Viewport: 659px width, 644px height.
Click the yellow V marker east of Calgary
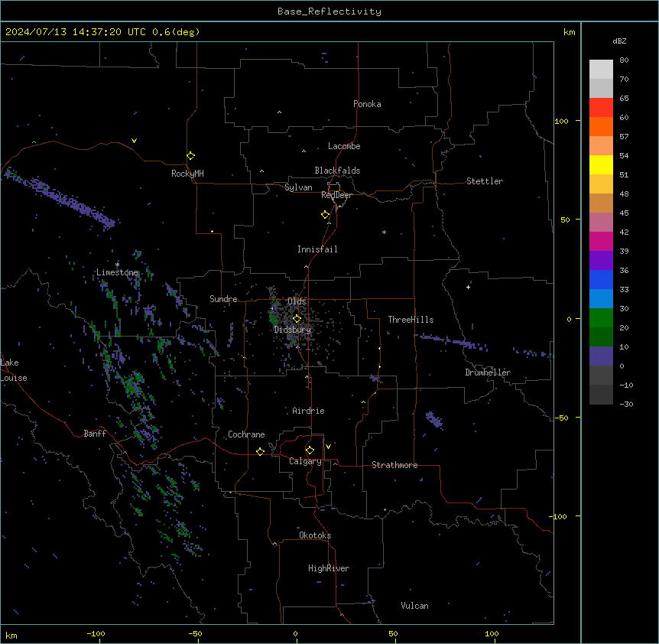click(328, 447)
